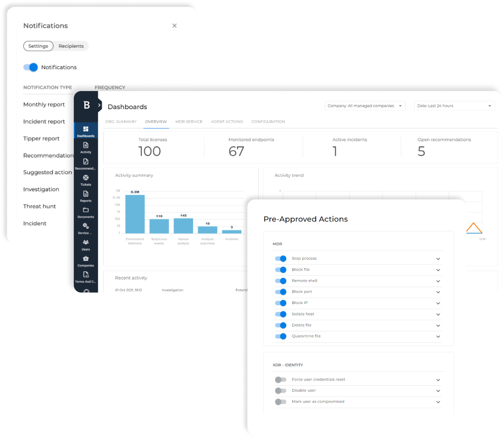Open the Agent Actions tab
The image size is (504, 437).
coord(227,122)
